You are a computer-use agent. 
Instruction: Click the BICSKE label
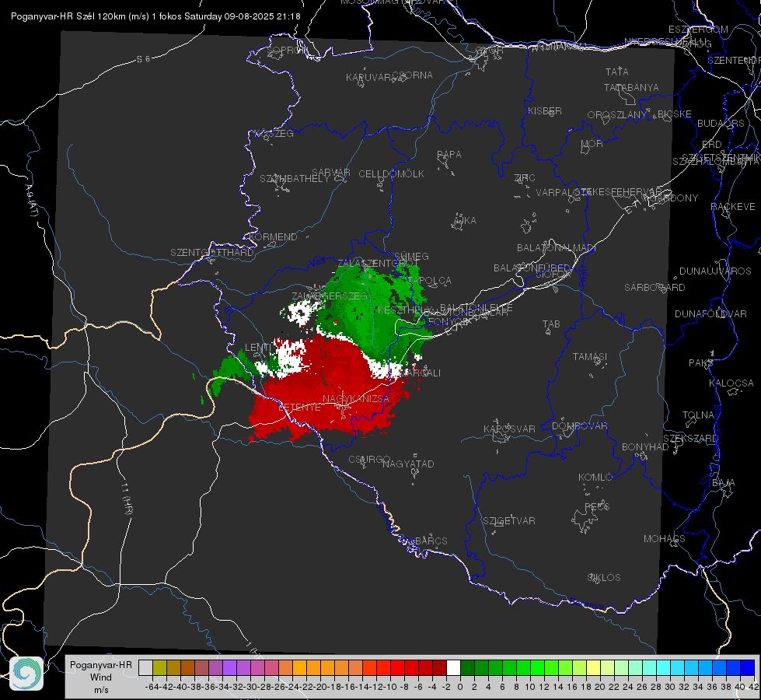point(675,114)
